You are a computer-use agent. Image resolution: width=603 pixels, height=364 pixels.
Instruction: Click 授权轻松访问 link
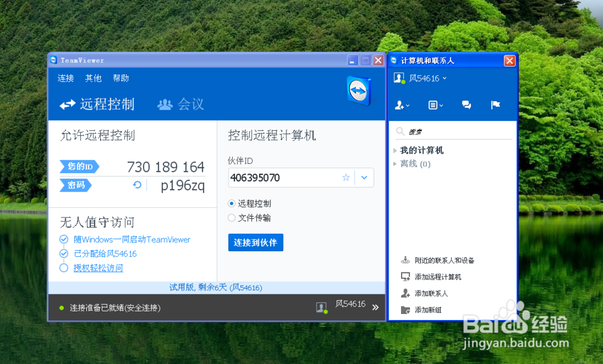pyautogui.click(x=98, y=268)
